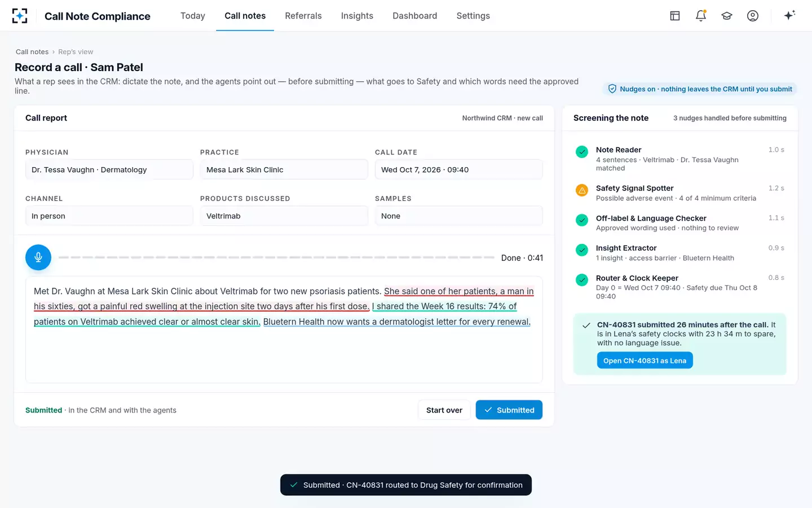Image resolution: width=812 pixels, height=508 pixels.
Task: Click the Safety Signal Spotter warning icon
Action: point(582,190)
